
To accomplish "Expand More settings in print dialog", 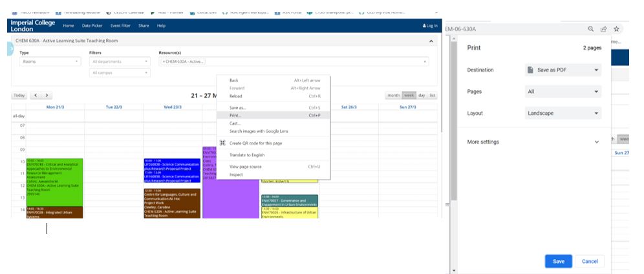I will coord(596,142).
